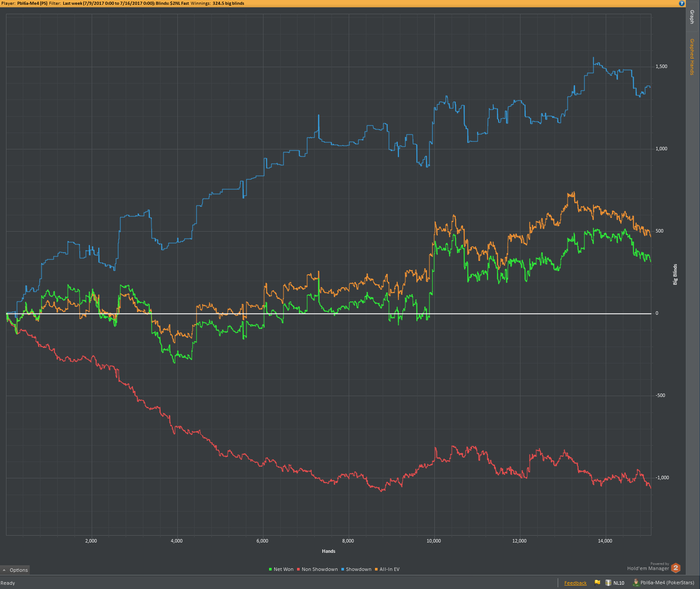The height and width of the screenshot is (589, 700).
Task: Click the NL10 icon in status bar
Action: click(608, 583)
